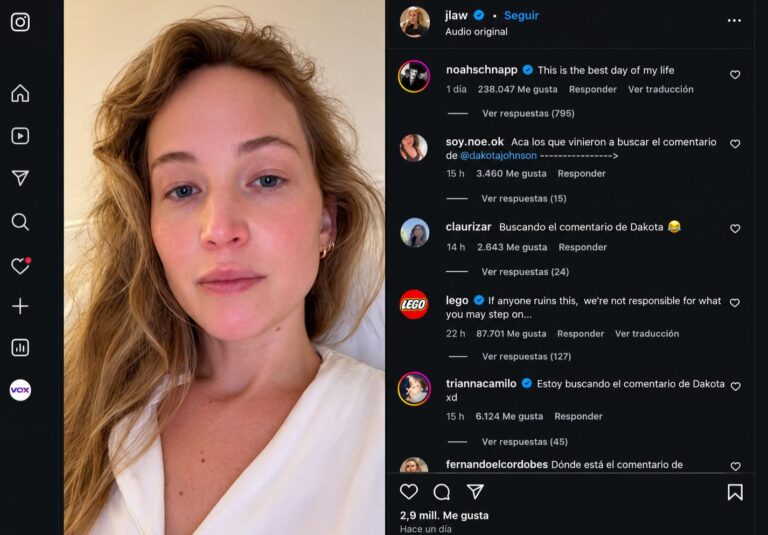Create a new post with plus icon
The image size is (768, 535).
click(20, 306)
